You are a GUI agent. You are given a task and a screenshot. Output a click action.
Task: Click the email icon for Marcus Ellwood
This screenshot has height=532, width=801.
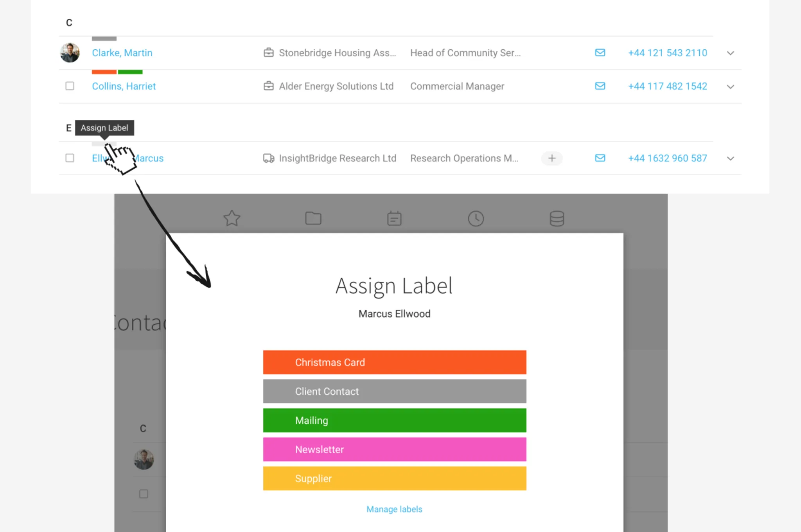coord(600,158)
